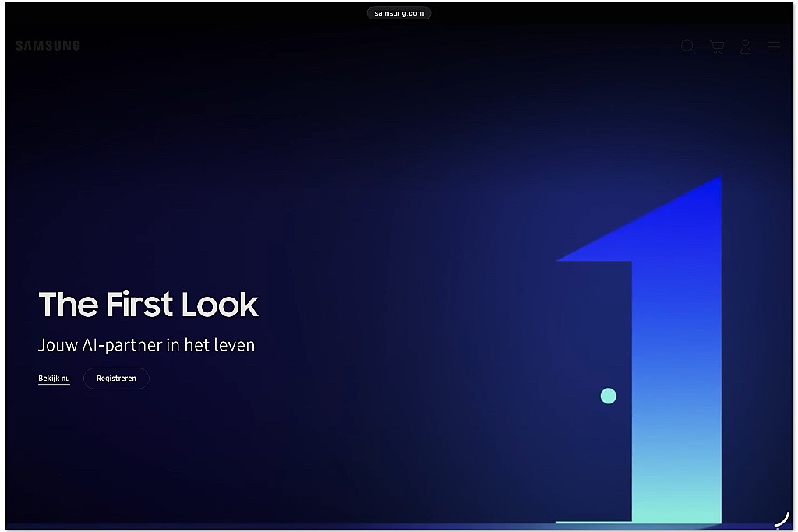Open the search icon

(x=688, y=46)
